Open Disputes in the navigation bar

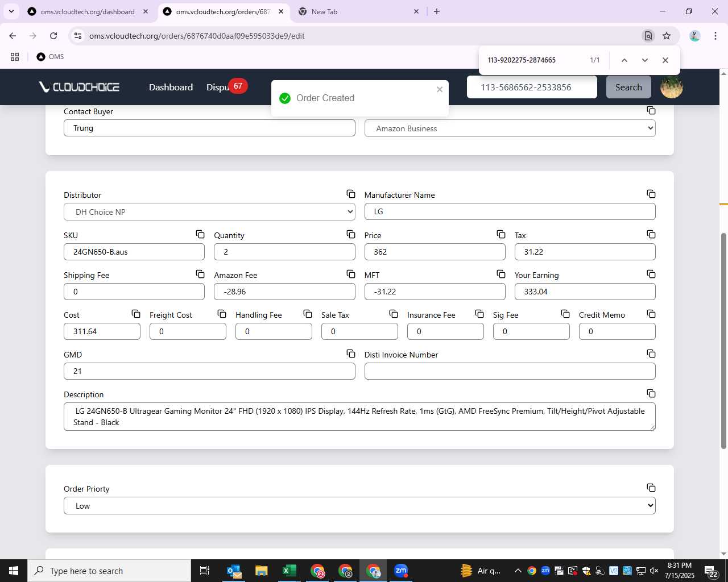(x=218, y=87)
